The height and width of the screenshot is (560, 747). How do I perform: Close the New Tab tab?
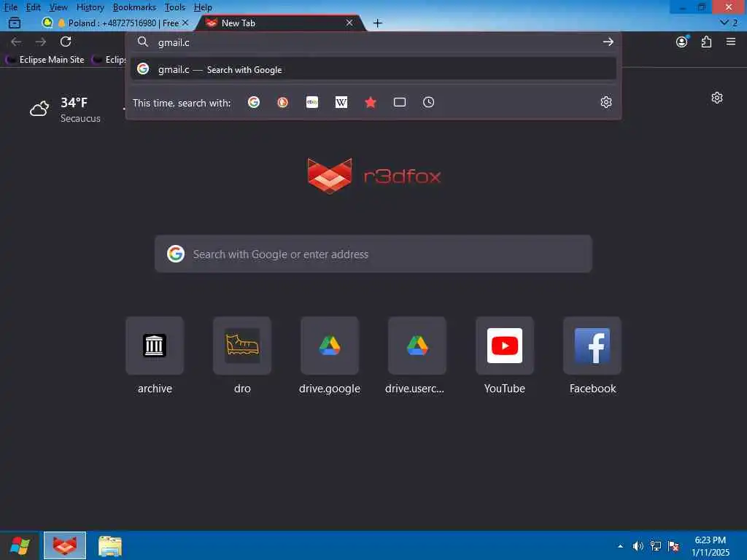[349, 23]
